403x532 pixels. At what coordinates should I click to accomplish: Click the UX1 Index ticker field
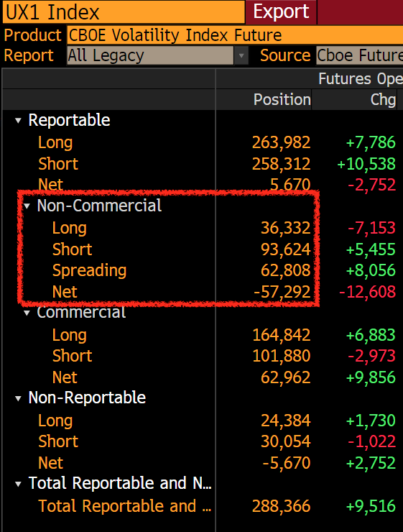(124, 12)
